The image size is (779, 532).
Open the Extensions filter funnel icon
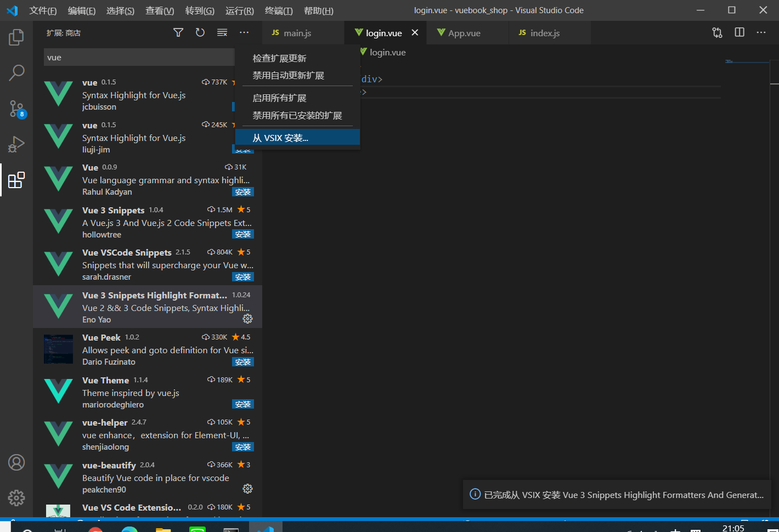pyautogui.click(x=178, y=32)
